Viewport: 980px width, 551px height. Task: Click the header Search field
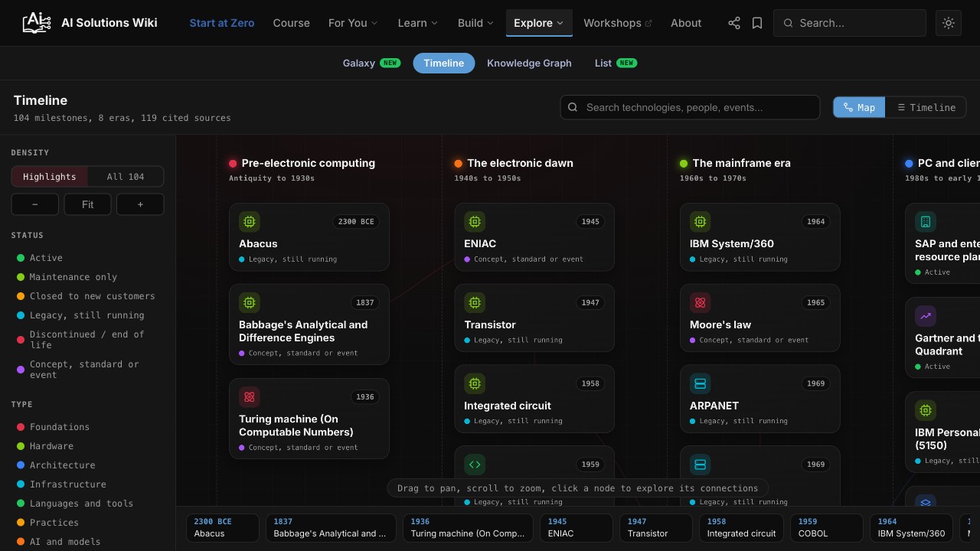(x=850, y=23)
